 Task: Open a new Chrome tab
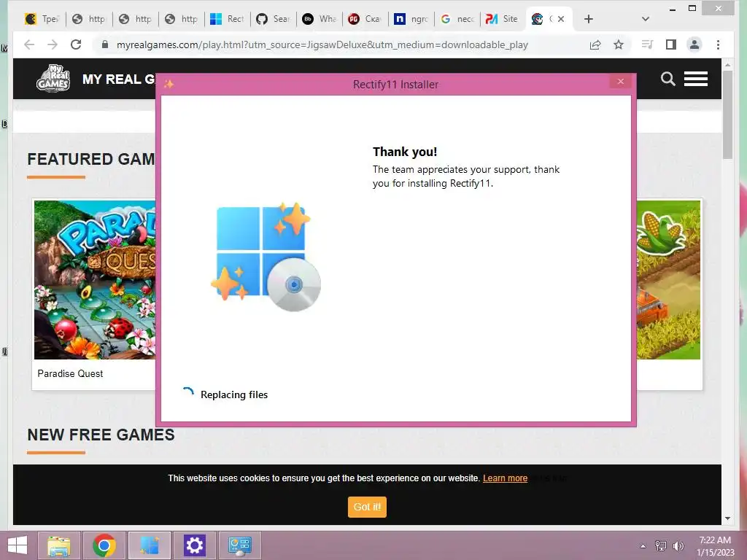pyautogui.click(x=589, y=19)
